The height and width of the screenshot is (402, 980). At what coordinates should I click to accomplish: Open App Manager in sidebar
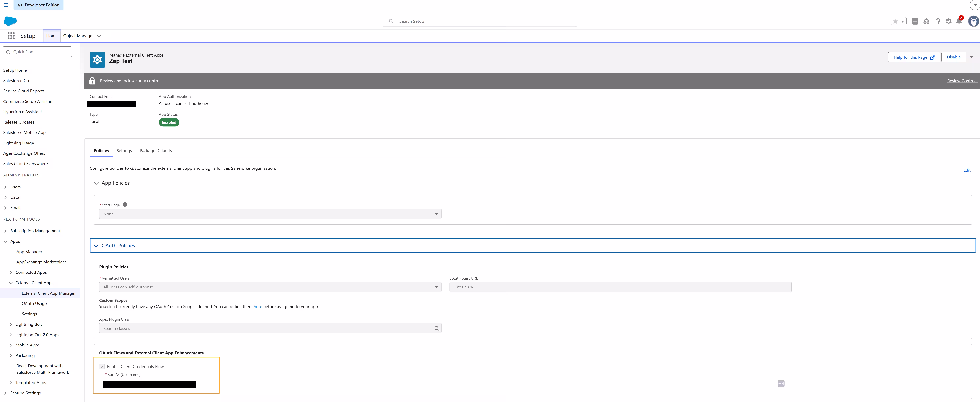[29, 252]
